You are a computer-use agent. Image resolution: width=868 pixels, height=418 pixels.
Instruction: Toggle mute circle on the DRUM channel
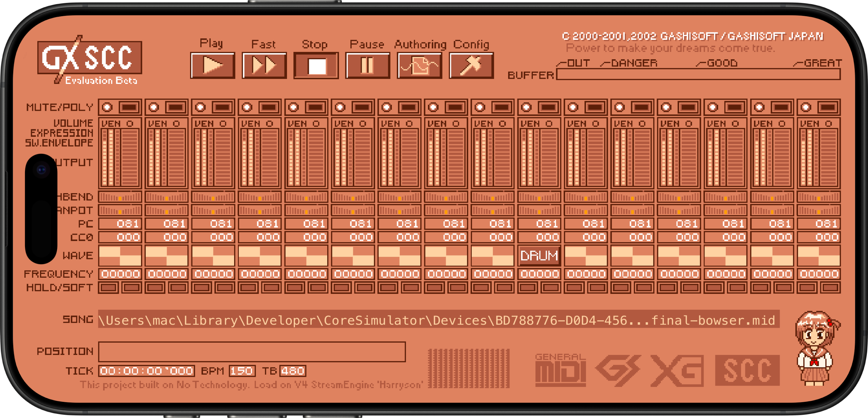(526, 107)
